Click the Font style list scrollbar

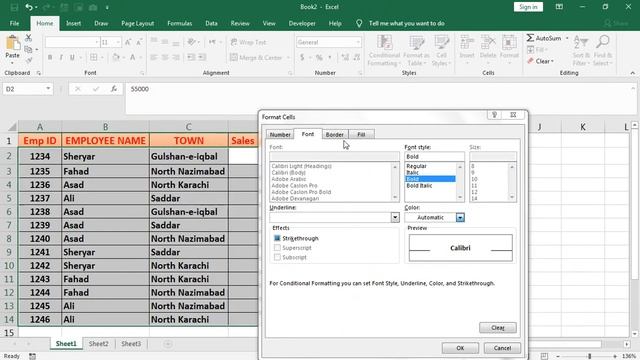pyautogui.click(x=460, y=182)
